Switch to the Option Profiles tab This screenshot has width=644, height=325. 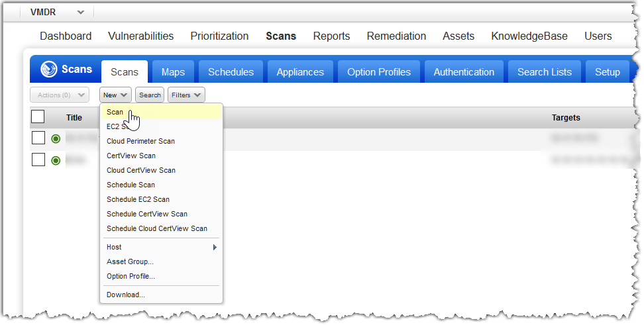[x=379, y=71]
